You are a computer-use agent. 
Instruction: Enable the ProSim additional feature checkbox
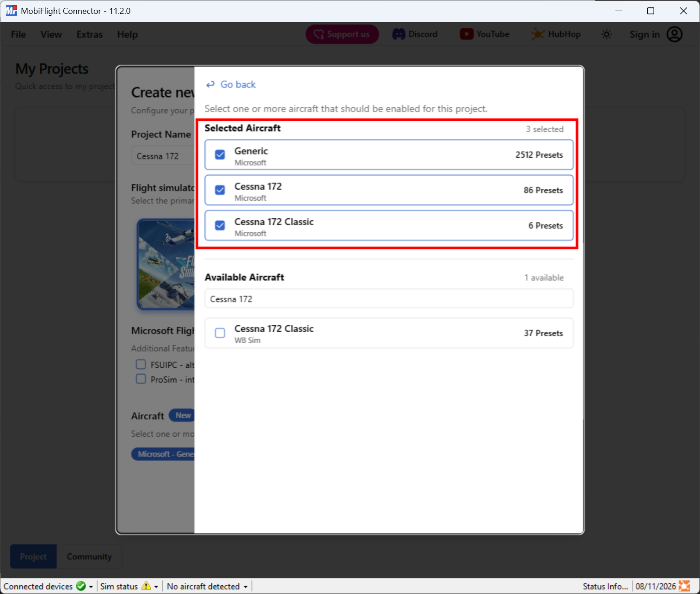point(141,379)
